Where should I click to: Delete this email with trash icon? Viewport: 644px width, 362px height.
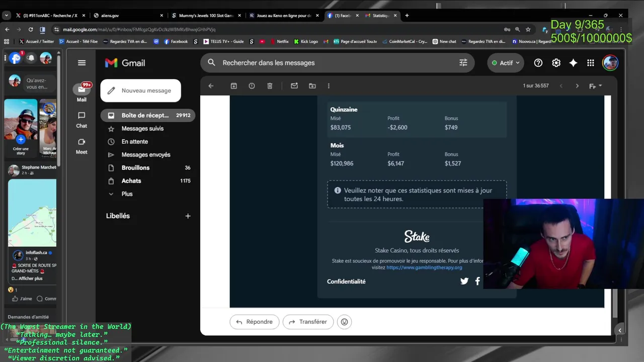click(270, 86)
